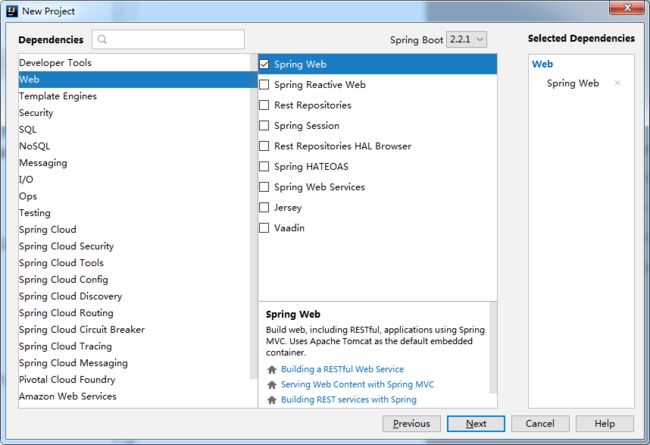This screenshot has height=445, width=650.
Task: Open the Messaging category
Action: click(134, 163)
